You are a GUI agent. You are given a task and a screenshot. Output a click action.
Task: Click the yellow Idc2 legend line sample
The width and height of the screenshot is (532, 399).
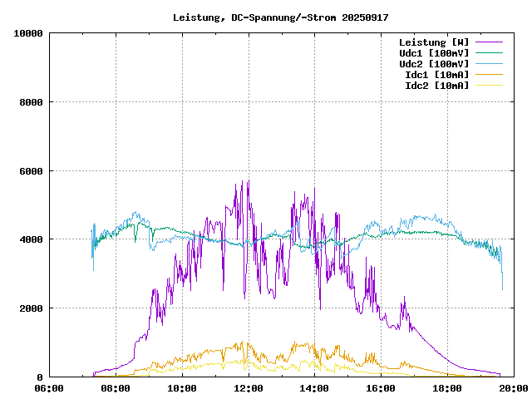490,85
